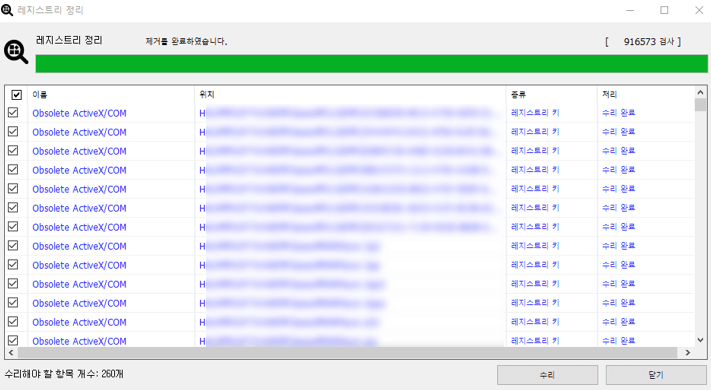Click the 닫기 close button

point(656,375)
